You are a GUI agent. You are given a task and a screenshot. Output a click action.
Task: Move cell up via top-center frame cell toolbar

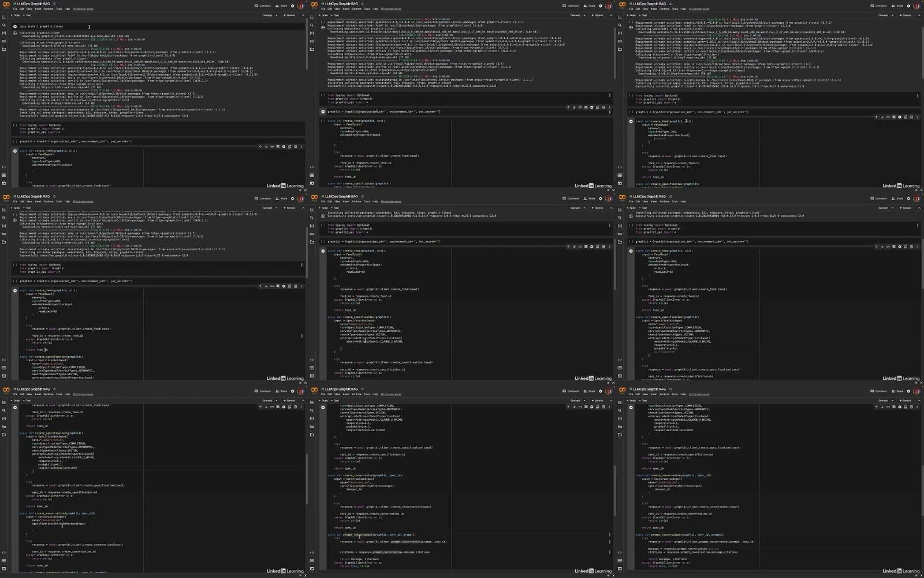coord(568,108)
